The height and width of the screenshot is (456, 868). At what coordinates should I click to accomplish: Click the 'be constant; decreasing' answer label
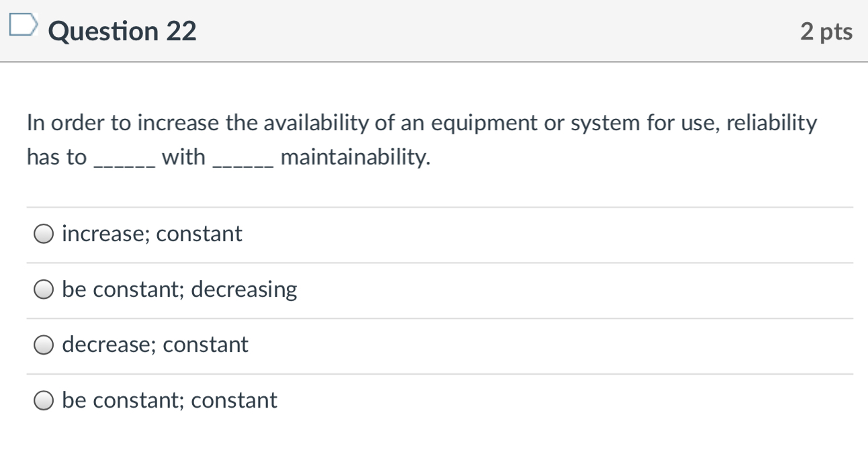click(x=179, y=289)
